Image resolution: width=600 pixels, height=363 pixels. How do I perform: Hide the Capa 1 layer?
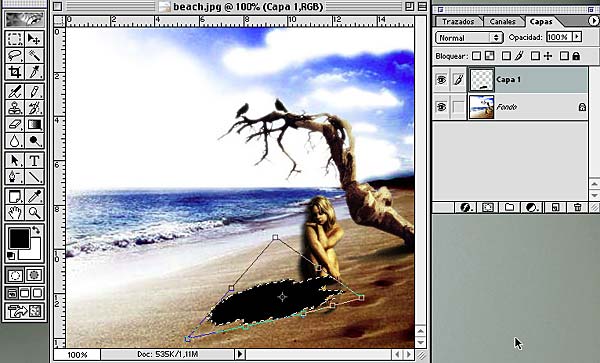coord(441,80)
